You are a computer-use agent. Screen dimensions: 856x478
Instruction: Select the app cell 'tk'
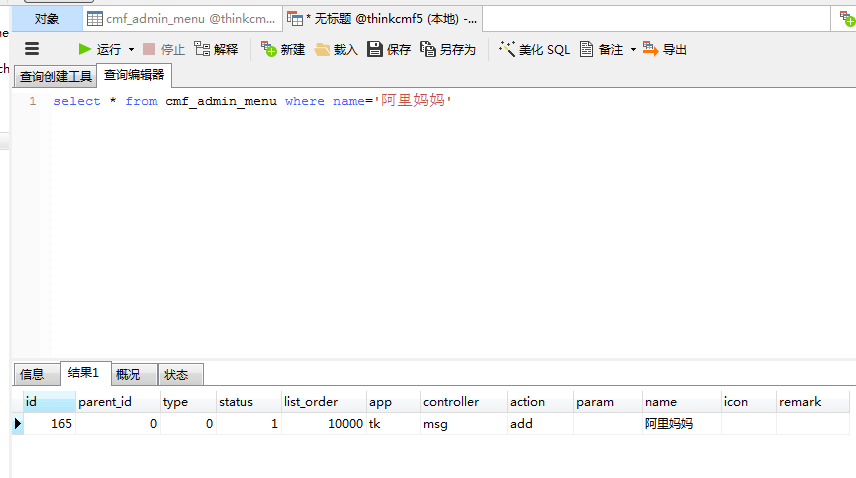(x=393, y=424)
